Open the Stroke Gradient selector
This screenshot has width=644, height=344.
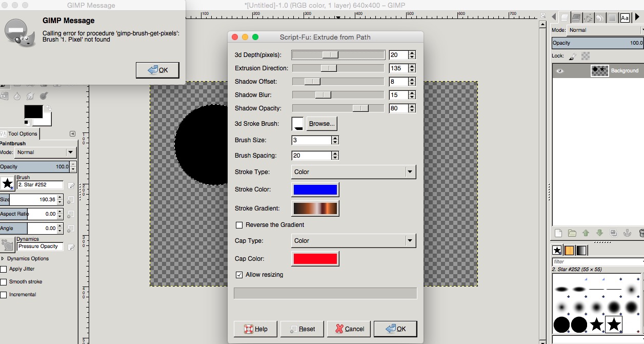(315, 208)
